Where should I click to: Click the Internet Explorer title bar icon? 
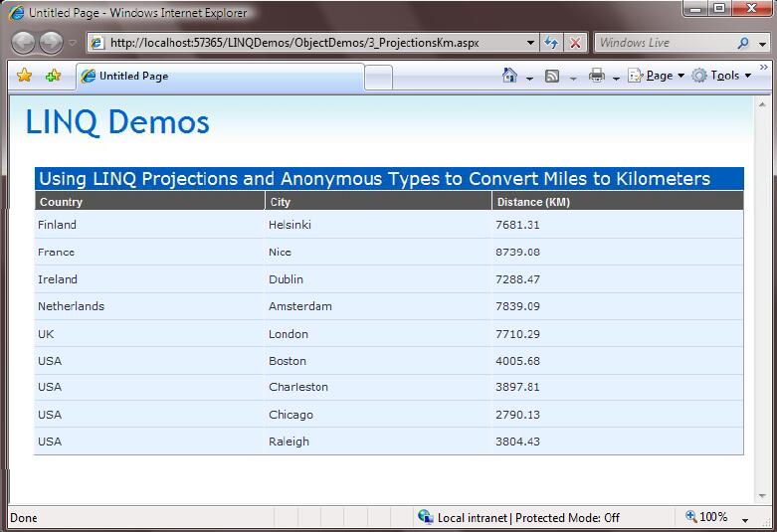[16, 13]
